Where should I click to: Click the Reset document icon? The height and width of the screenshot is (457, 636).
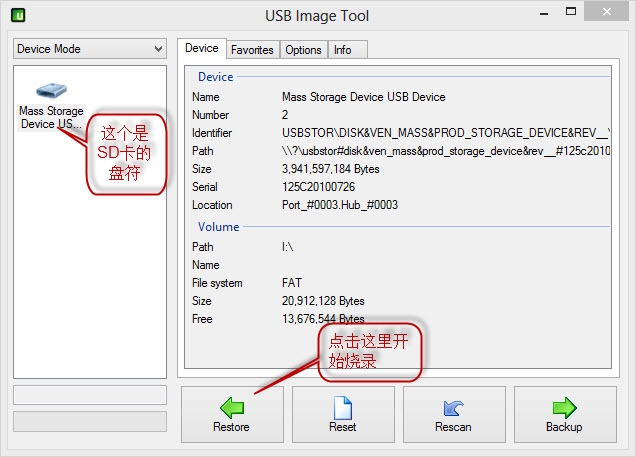point(343,408)
